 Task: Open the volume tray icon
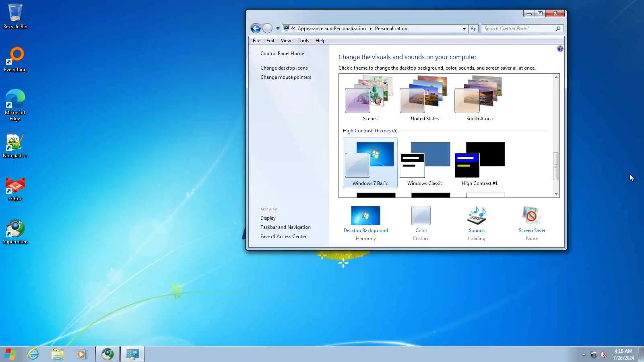click(603, 354)
